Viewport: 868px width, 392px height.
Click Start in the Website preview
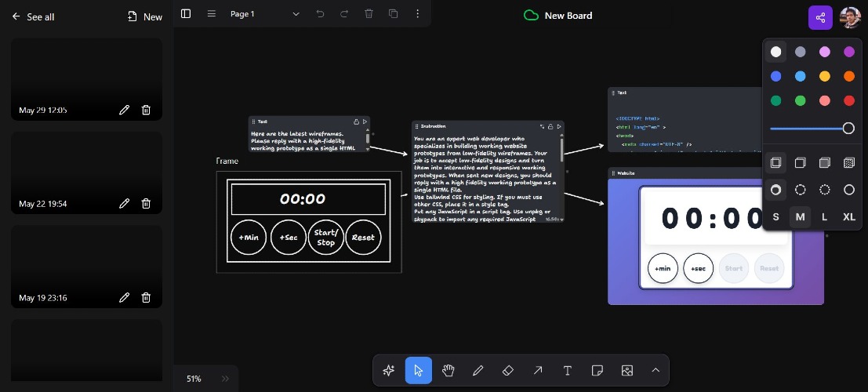(x=733, y=269)
